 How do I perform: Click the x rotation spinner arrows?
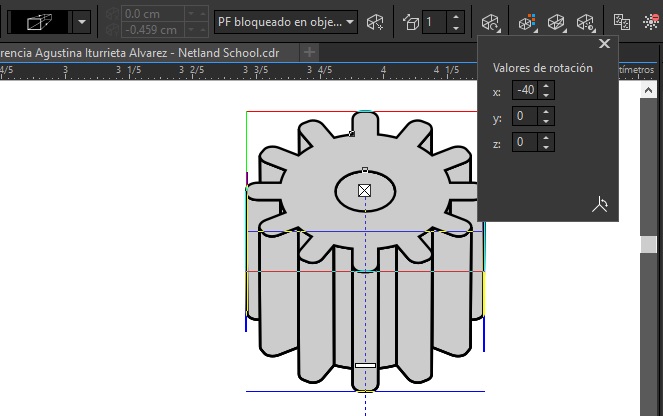coord(546,90)
